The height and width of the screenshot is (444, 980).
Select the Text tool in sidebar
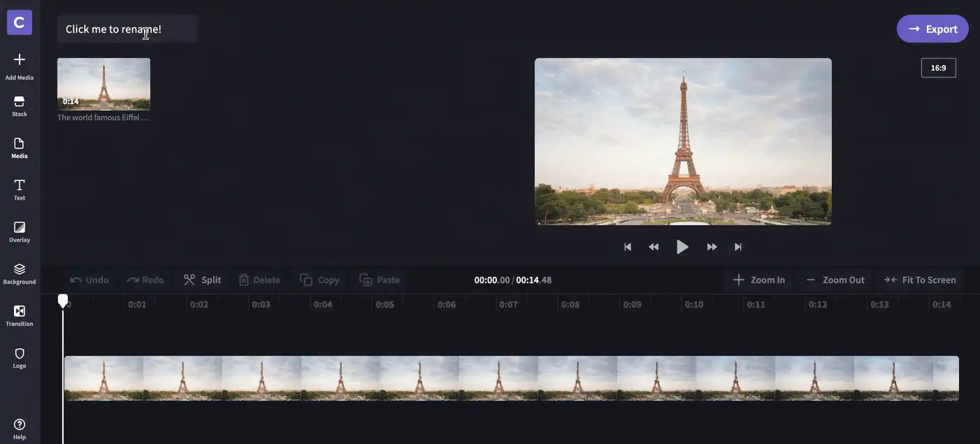tap(20, 189)
